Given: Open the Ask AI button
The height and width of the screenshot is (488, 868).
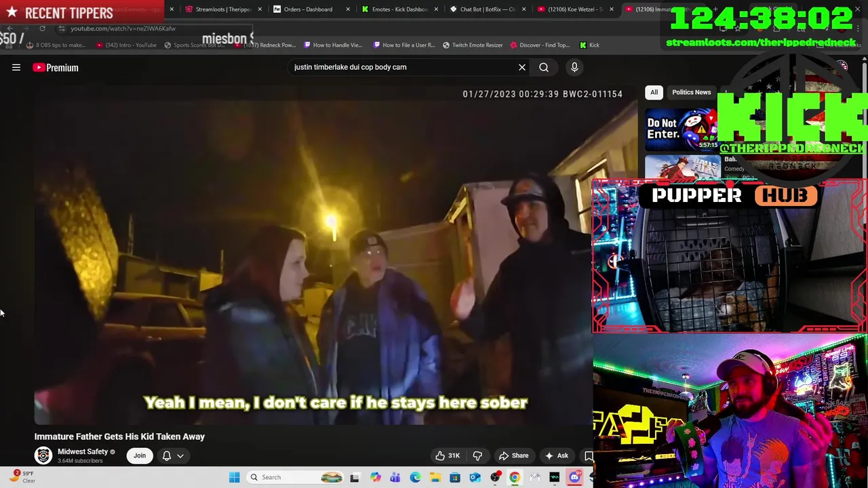Looking at the screenshot, I should [556, 455].
